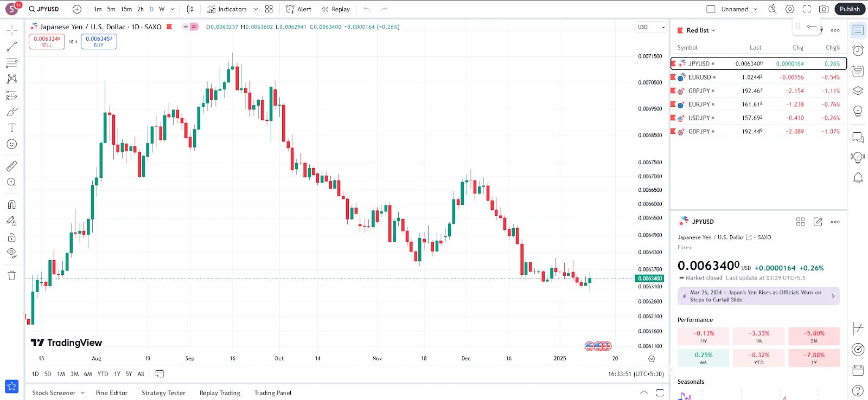Click the remove objects trash icon
The image size is (868, 400).
[11, 275]
